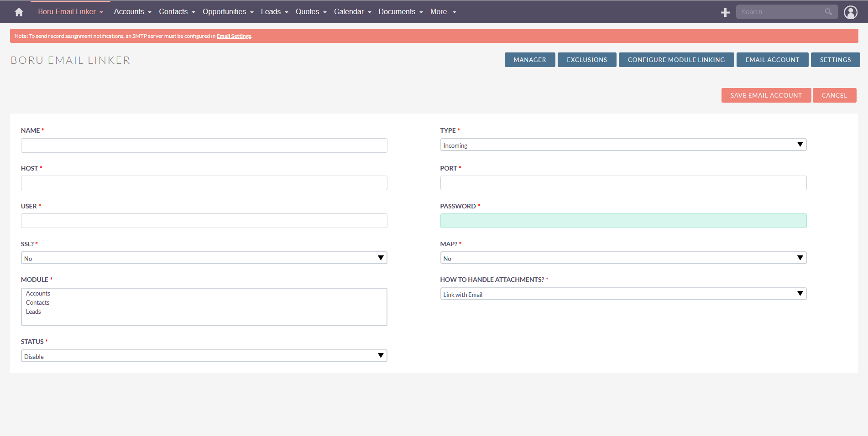Focus the User input field

[x=204, y=221]
